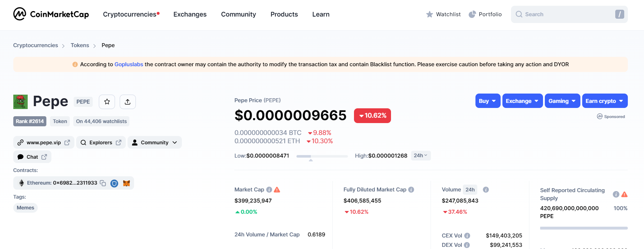644x249 pixels.
Task: Open the Cryptocurrencies menu
Action: pyautogui.click(x=130, y=14)
